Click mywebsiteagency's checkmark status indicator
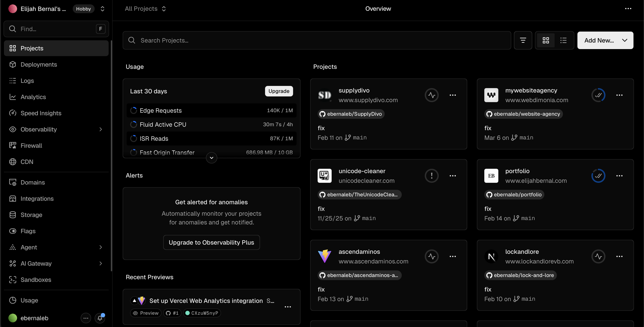Screen dimensions: 644x327 pos(598,95)
